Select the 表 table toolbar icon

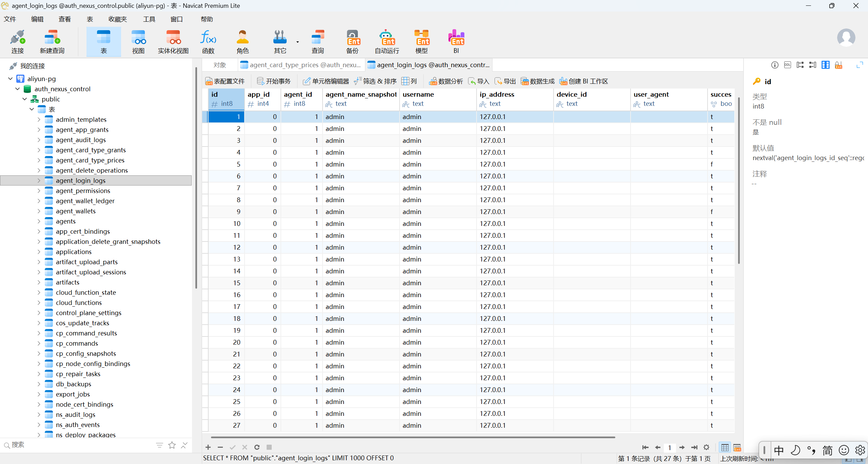[103, 41]
